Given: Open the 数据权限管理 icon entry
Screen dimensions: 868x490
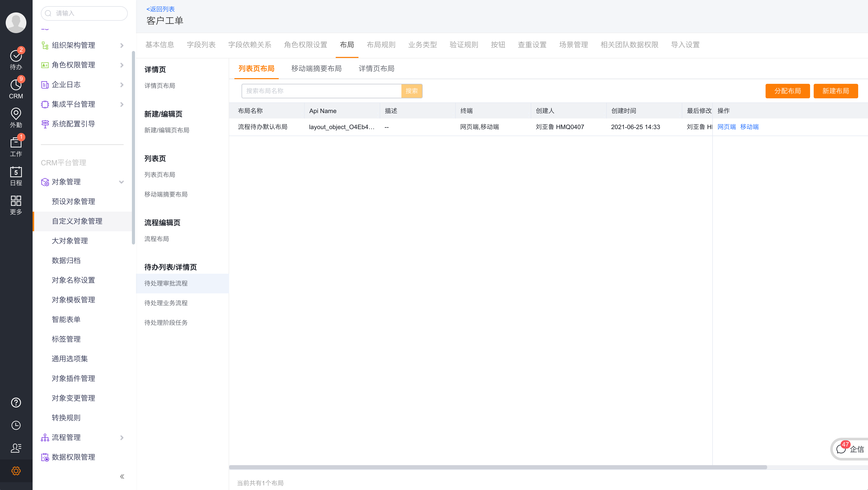Looking at the screenshot, I should (x=45, y=457).
